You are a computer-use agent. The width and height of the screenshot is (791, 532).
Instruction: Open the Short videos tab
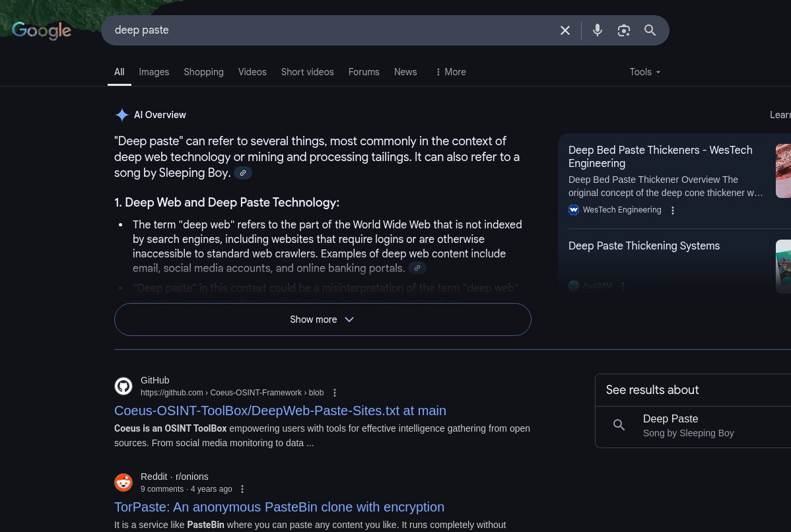[307, 72]
